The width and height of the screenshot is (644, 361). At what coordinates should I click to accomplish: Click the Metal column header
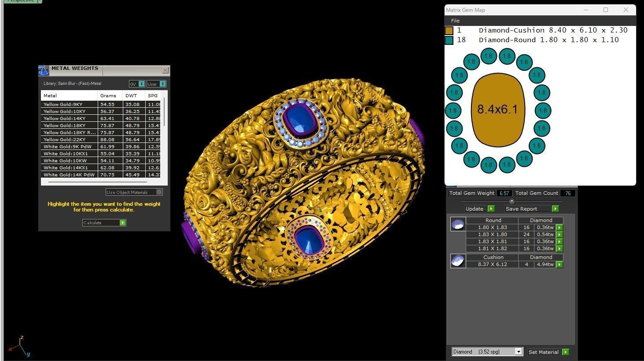69,95
